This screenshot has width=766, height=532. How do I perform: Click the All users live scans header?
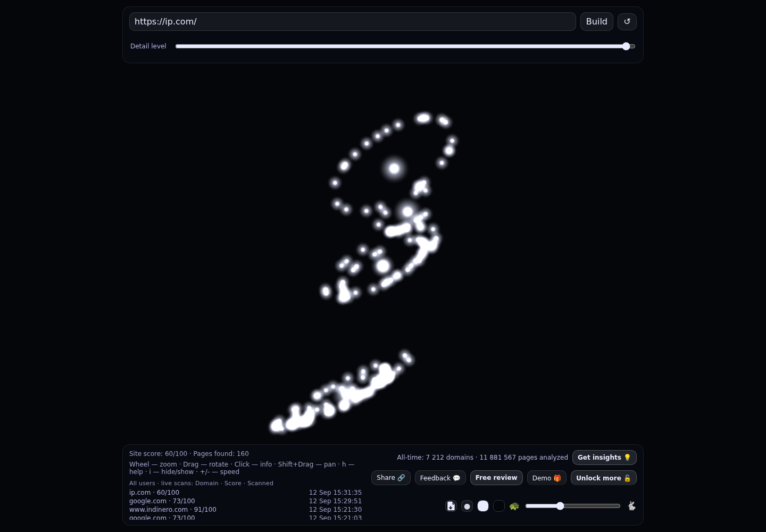201,483
